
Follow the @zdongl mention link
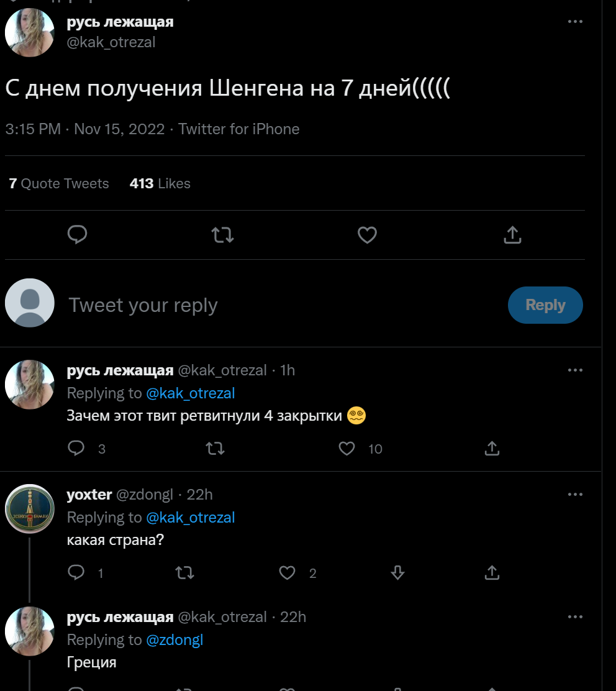(174, 639)
